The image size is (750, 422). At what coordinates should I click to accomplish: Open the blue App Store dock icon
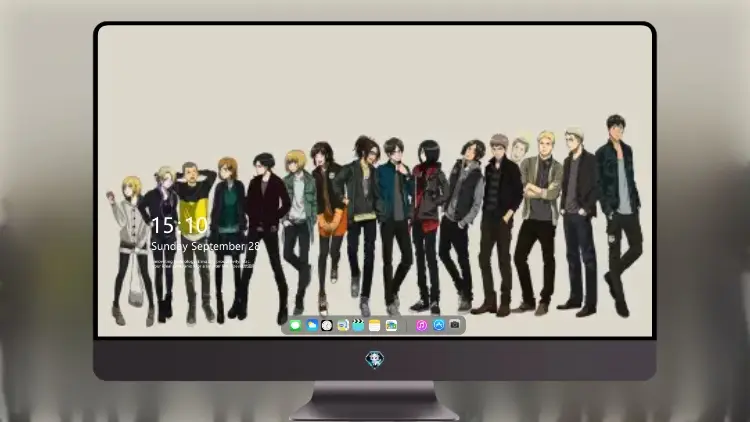click(439, 325)
